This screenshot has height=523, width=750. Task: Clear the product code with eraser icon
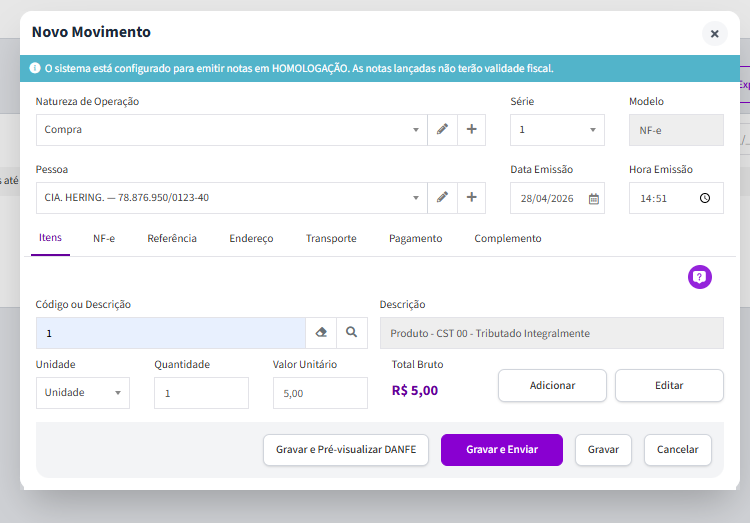click(x=321, y=333)
